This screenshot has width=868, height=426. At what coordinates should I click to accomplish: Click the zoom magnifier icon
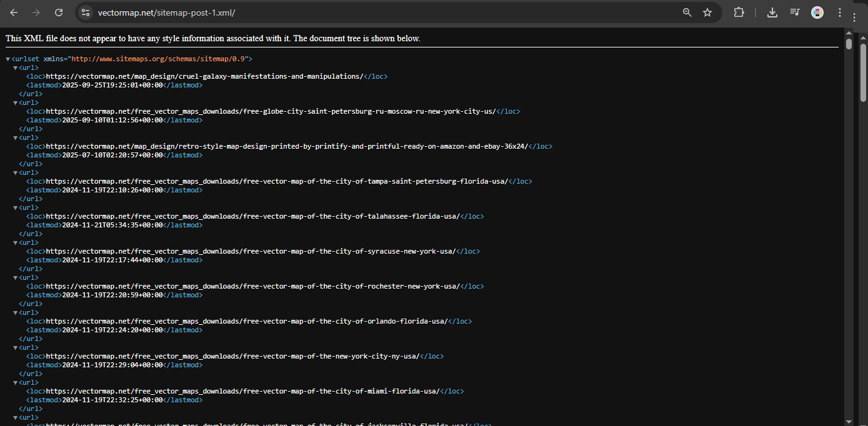687,12
